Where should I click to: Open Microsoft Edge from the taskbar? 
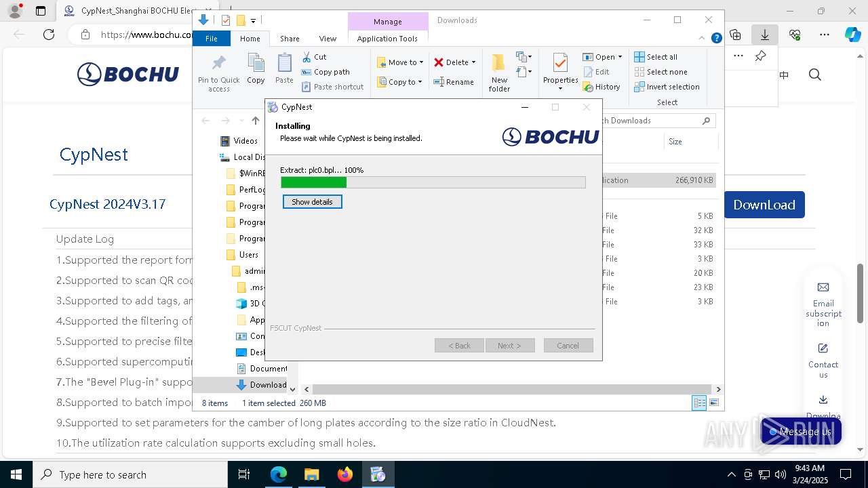(279, 474)
